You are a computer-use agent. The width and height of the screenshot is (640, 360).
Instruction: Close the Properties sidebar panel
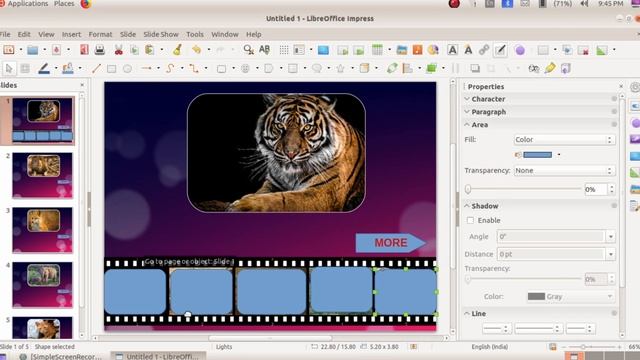pos(621,87)
